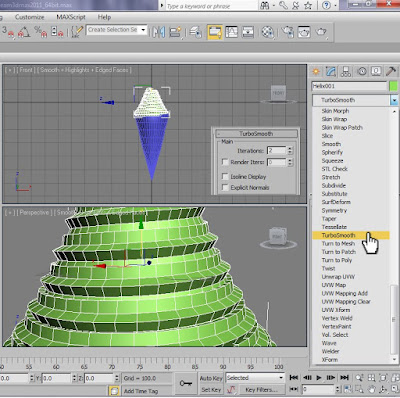Enable the Isoline Display checkbox

[225, 176]
